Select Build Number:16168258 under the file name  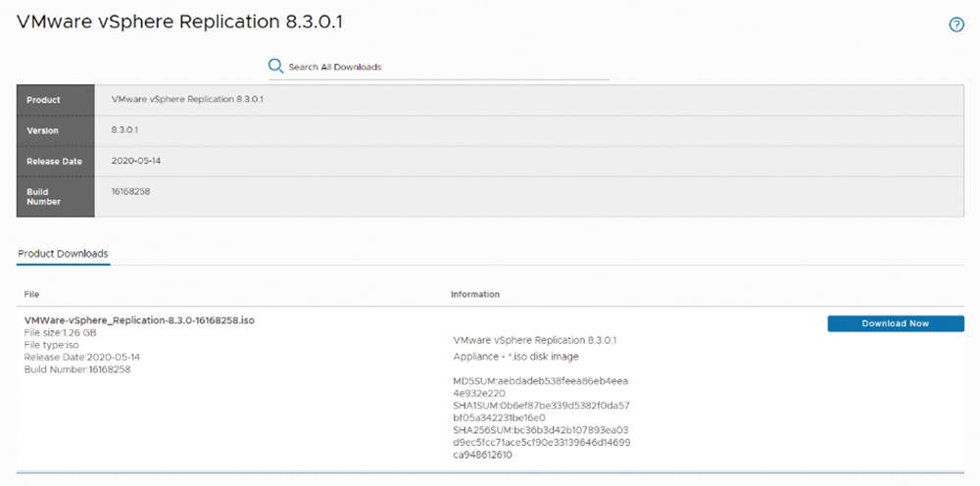click(77, 369)
